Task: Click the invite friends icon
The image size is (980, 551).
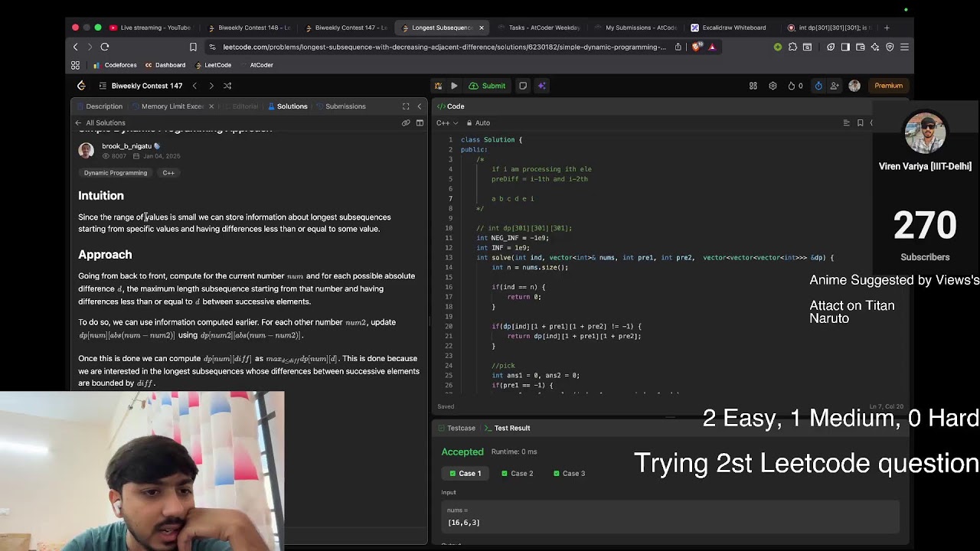Action: (835, 86)
